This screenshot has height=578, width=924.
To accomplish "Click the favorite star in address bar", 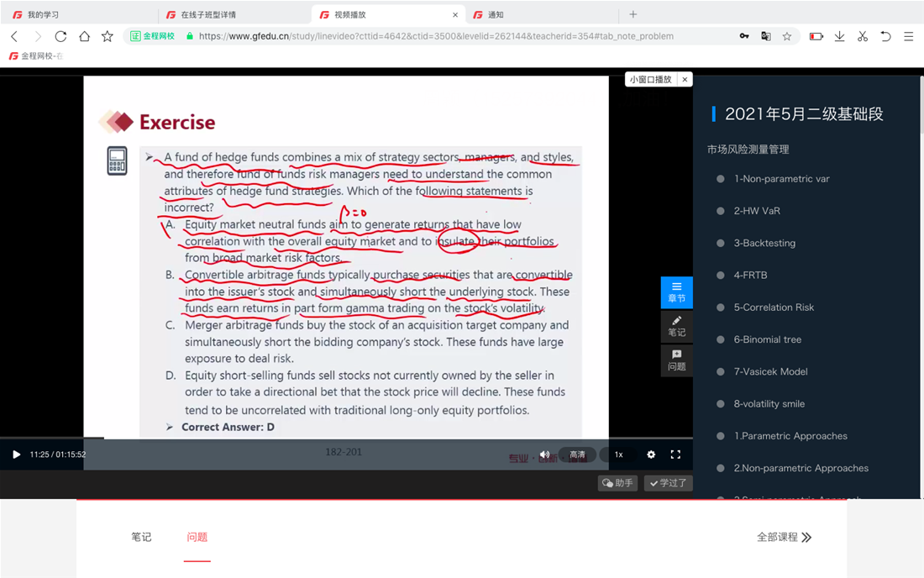I will [x=787, y=36].
